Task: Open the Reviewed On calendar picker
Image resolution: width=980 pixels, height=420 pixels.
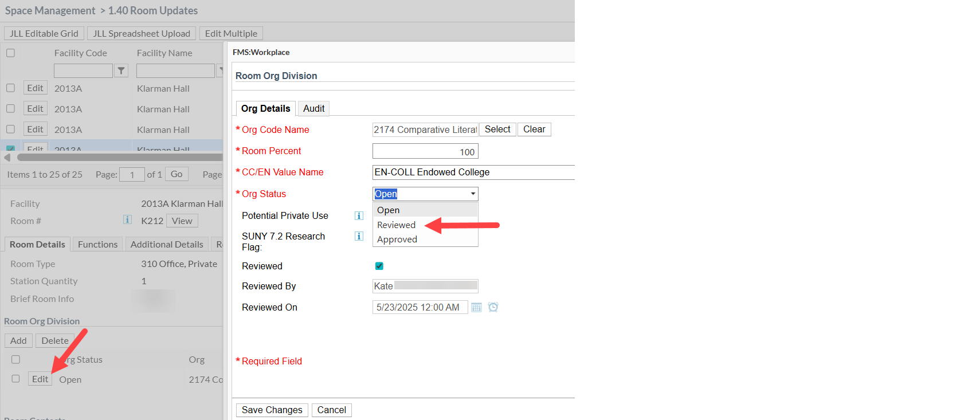Action: point(476,308)
